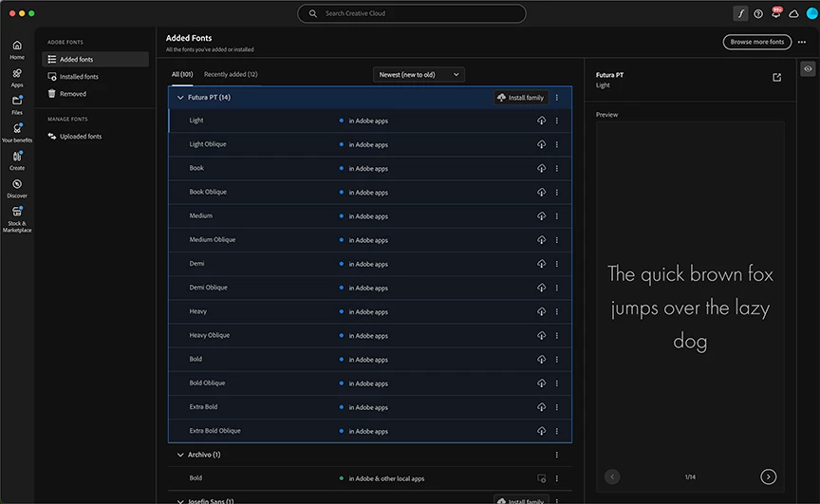Open more options for Bold Oblique row

tap(556, 383)
